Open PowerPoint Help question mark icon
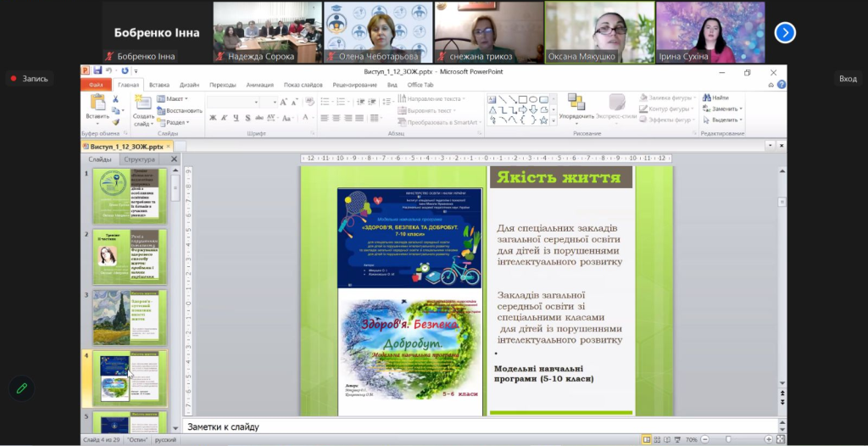The image size is (868, 446). coord(781,85)
